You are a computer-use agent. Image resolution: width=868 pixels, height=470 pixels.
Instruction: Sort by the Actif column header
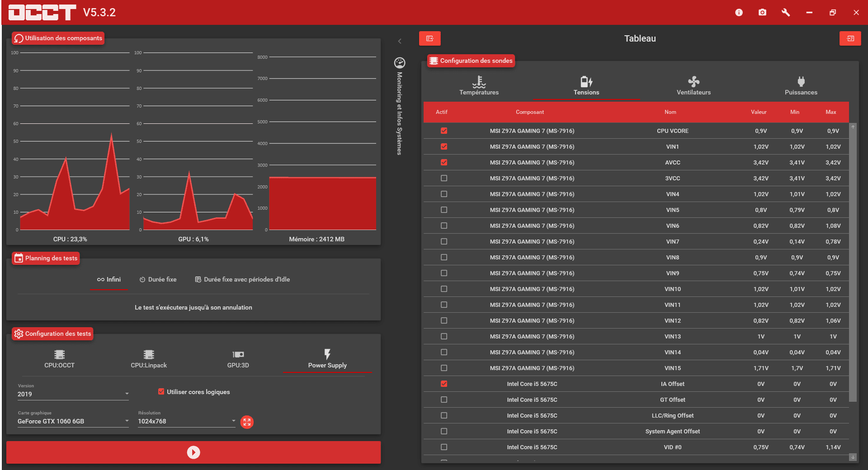pos(442,112)
